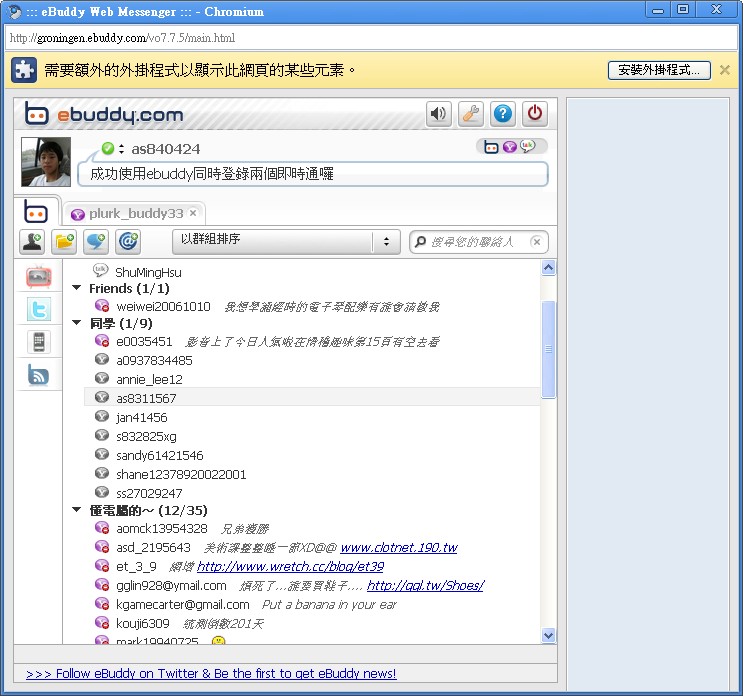This screenshot has width=743, height=696.
Task: Click the add group folder icon
Action: pos(64,241)
